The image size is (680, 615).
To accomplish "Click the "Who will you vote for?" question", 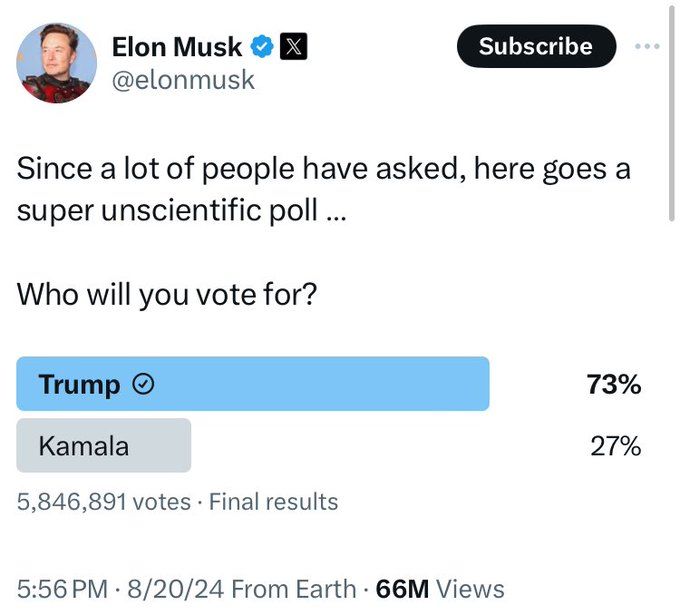I will (x=167, y=297).
